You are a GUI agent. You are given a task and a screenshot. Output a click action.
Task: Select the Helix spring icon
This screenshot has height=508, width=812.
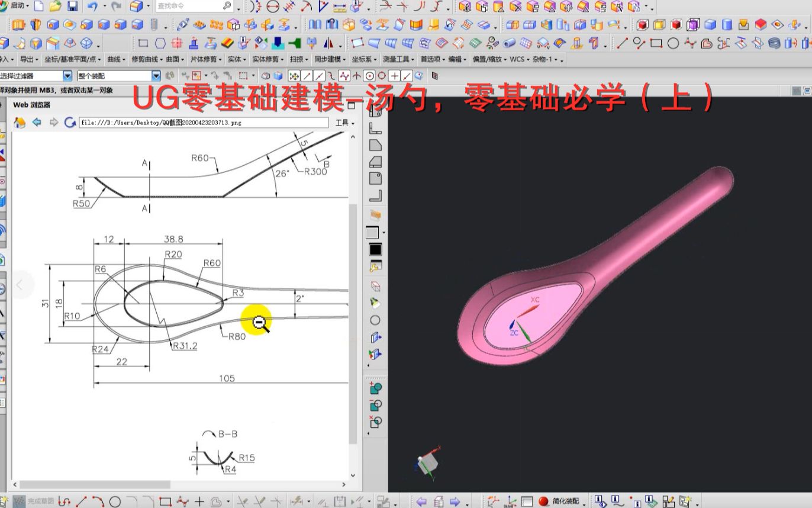coord(774,43)
